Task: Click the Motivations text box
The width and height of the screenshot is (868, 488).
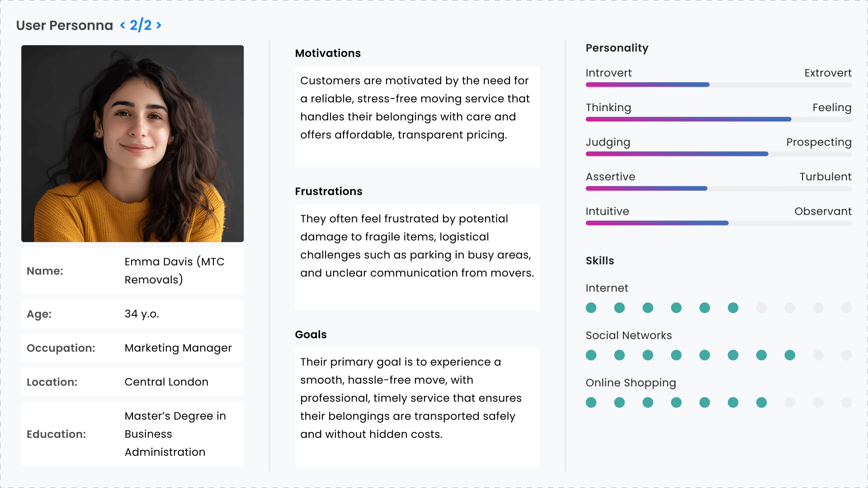Action: click(x=417, y=117)
